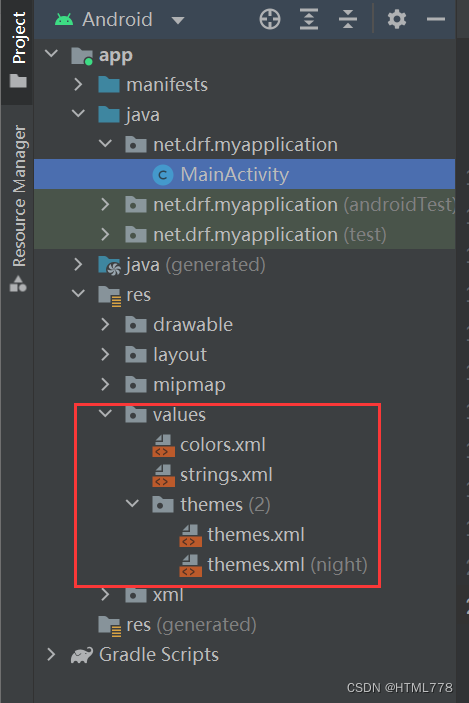The image size is (469, 703).
Task: Click the manifests folder icon
Action: (109, 84)
